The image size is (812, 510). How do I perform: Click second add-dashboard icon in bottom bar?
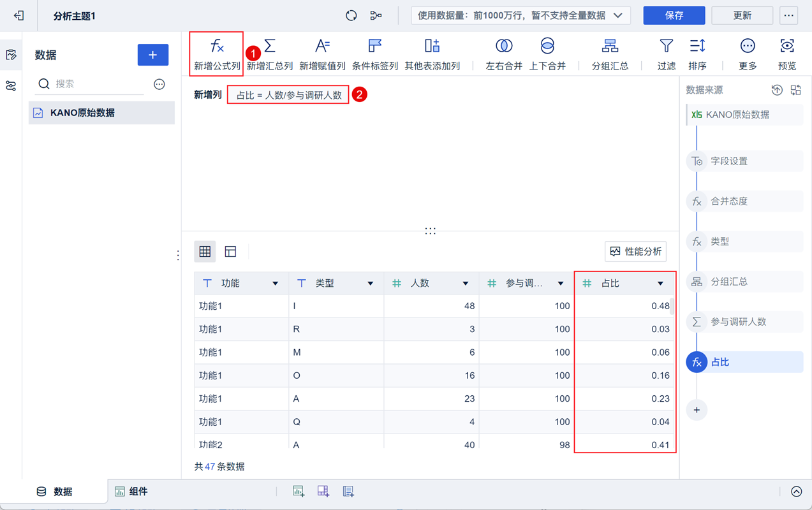tap(323, 491)
